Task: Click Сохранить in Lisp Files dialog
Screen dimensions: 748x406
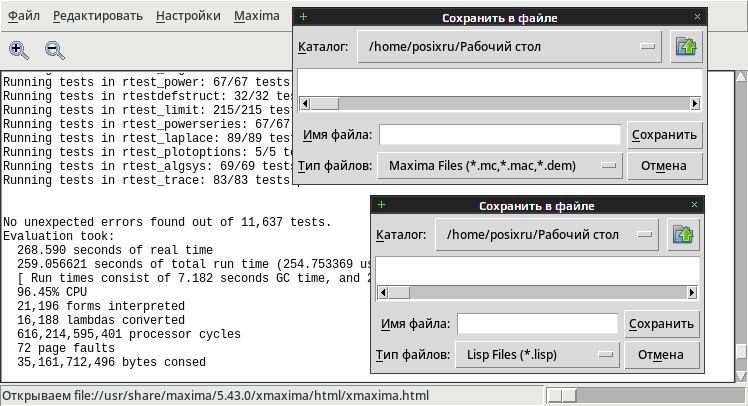Action: point(662,324)
